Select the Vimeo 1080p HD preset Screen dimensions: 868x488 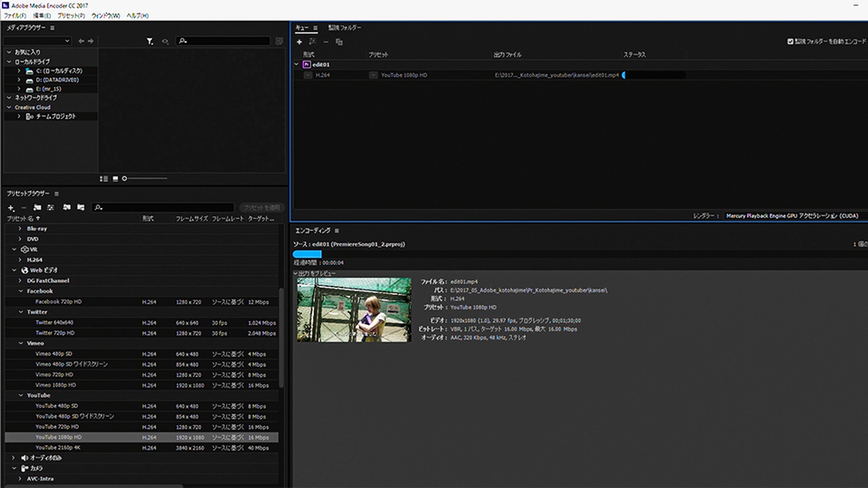pyautogui.click(x=56, y=385)
